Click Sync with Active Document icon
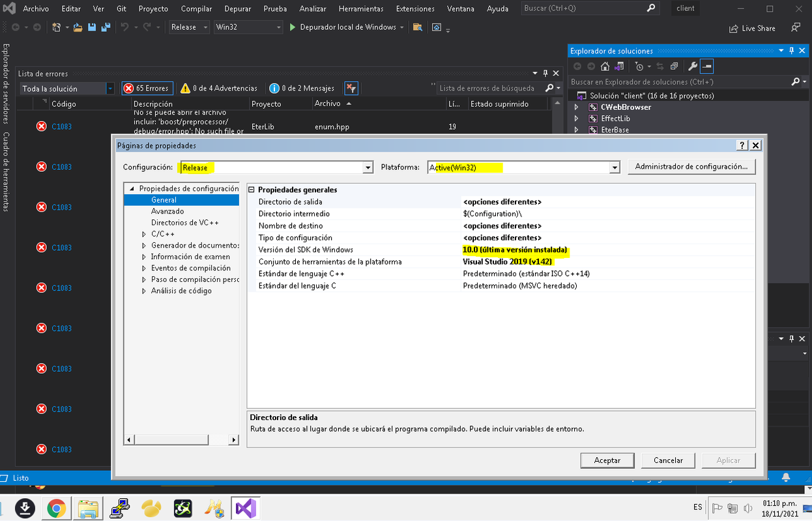 [x=660, y=66]
